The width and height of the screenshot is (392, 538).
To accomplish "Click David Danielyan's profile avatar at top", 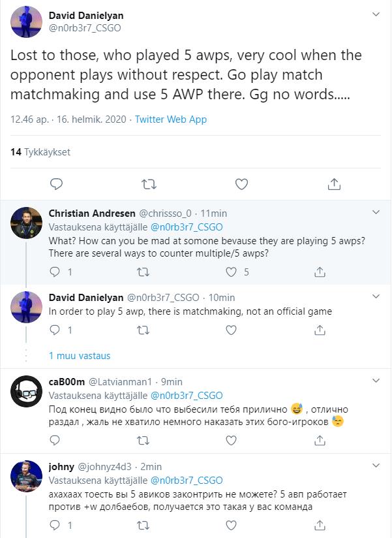I will [27, 22].
